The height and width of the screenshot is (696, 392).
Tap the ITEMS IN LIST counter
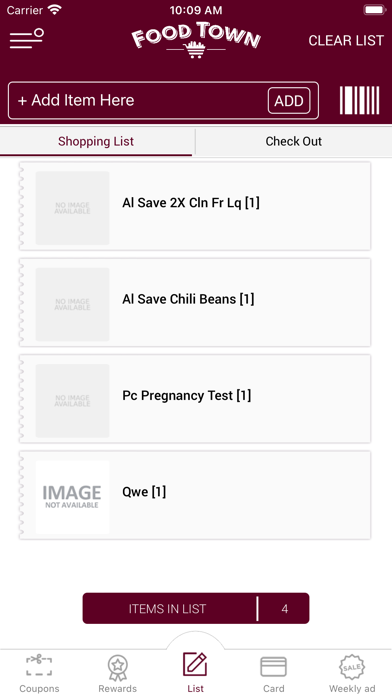point(196,609)
